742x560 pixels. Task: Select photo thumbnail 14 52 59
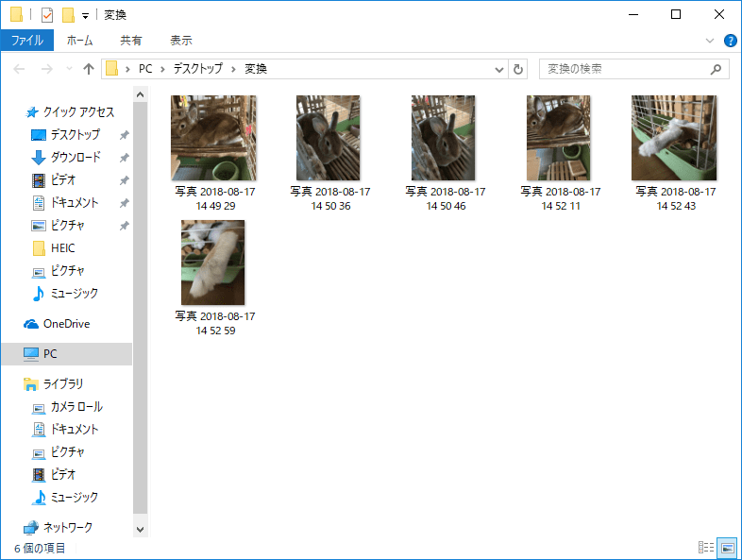213,263
